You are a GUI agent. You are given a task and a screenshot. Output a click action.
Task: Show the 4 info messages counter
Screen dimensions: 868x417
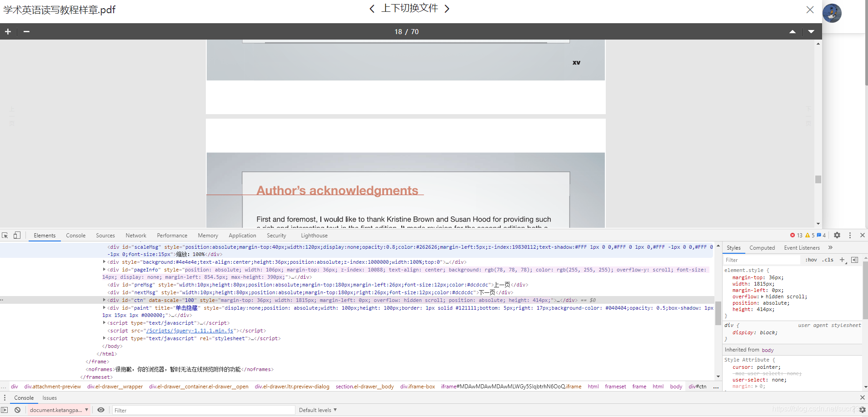click(821, 235)
